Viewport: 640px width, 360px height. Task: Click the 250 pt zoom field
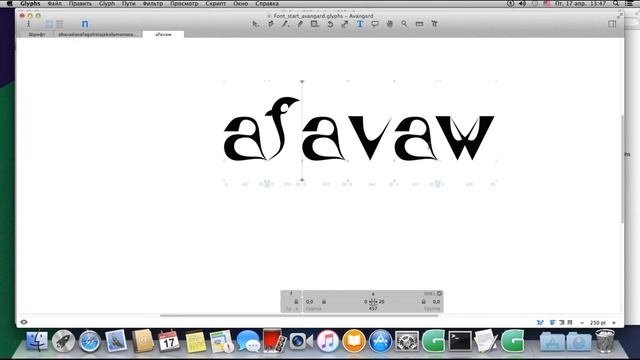pyautogui.click(x=598, y=323)
